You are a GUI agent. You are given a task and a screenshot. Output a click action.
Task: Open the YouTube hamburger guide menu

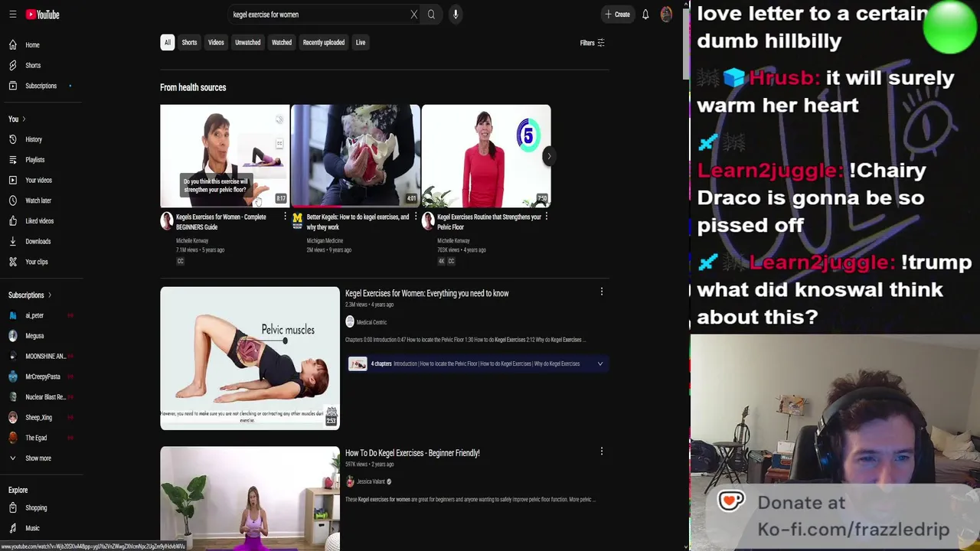coord(13,15)
